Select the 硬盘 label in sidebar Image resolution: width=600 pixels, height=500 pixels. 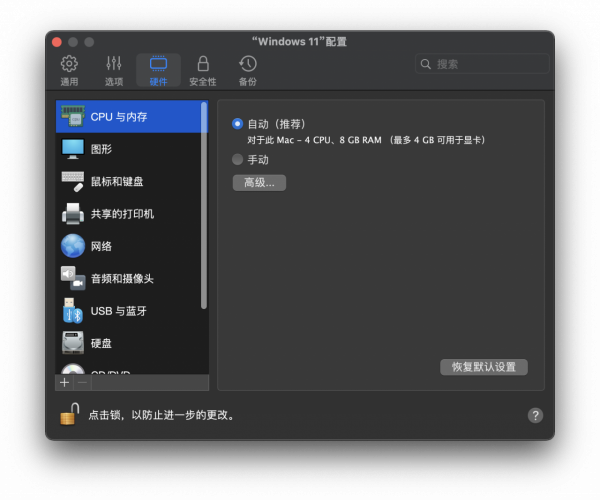click(101, 343)
